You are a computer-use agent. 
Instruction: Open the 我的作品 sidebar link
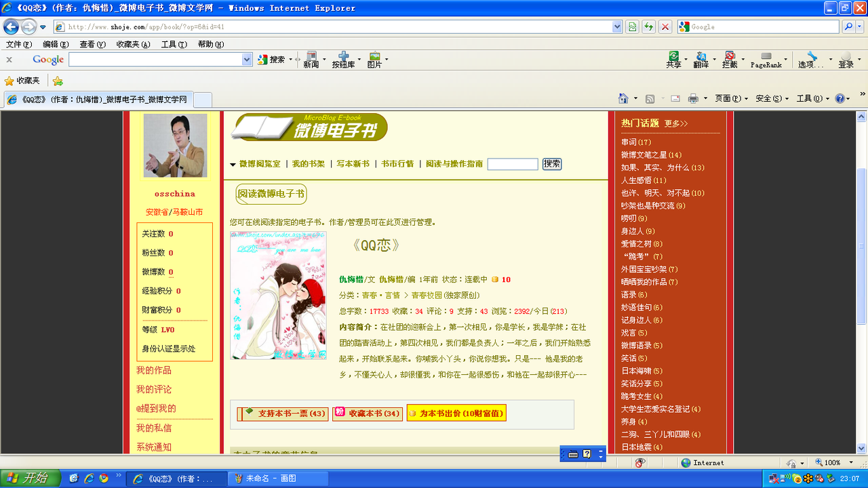(x=154, y=370)
